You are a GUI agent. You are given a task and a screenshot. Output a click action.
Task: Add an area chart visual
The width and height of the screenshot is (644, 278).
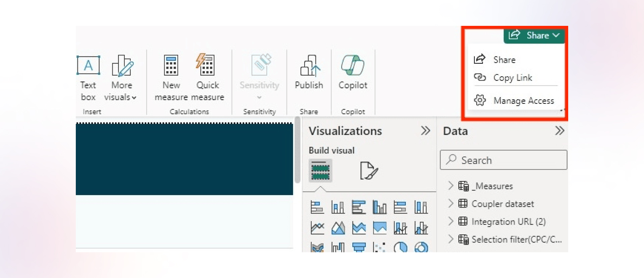338,228
